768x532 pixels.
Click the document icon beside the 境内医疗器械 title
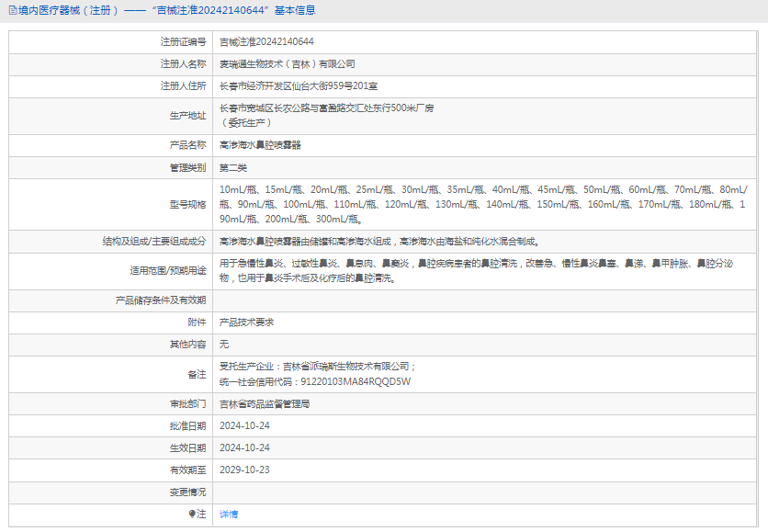click(13, 10)
